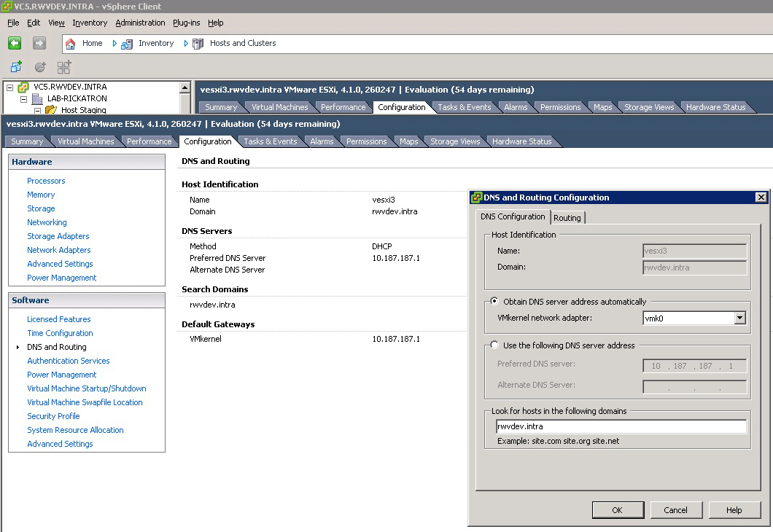Collapse the VC5.RWVDEV.INTRA tree node

(x=9, y=87)
